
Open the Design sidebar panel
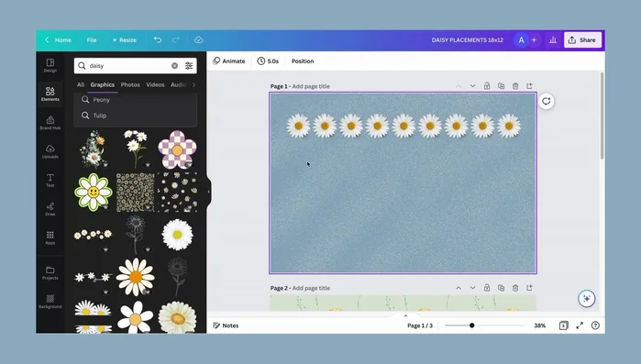pyautogui.click(x=50, y=65)
